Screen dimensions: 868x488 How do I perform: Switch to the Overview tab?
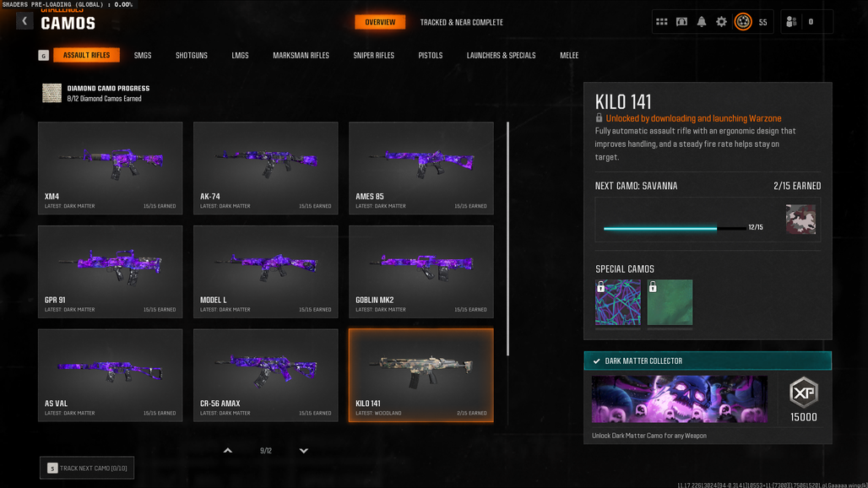pyautogui.click(x=380, y=22)
